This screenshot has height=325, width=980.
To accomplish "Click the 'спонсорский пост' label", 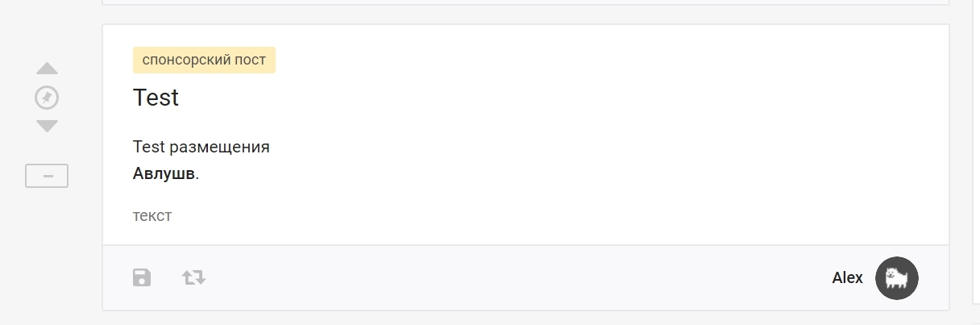I will (204, 60).
